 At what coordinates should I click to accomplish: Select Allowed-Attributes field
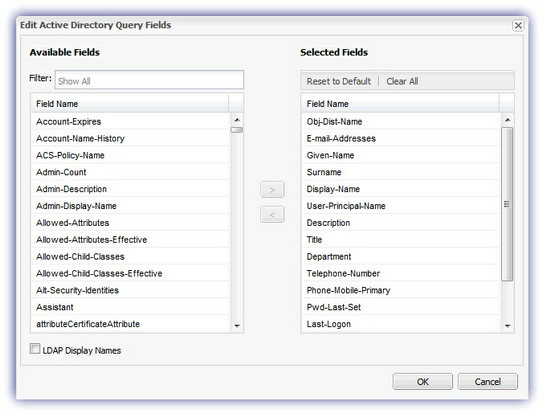point(130,222)
